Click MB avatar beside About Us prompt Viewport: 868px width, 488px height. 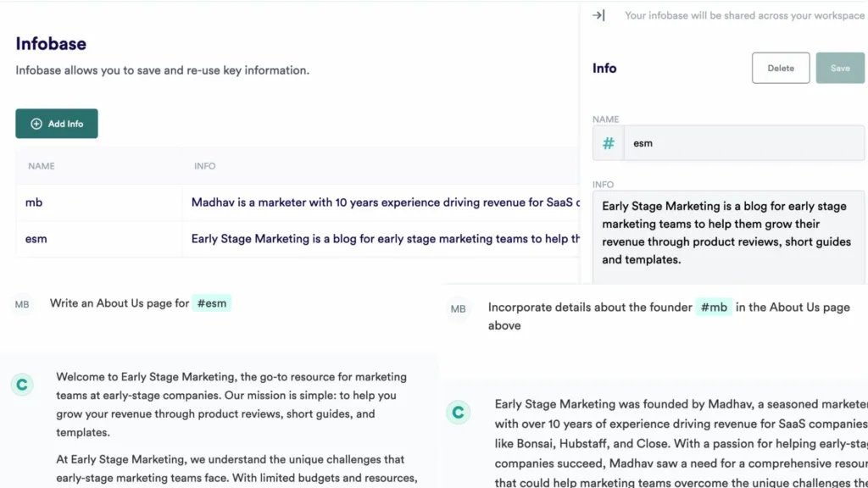click(22, 304)
